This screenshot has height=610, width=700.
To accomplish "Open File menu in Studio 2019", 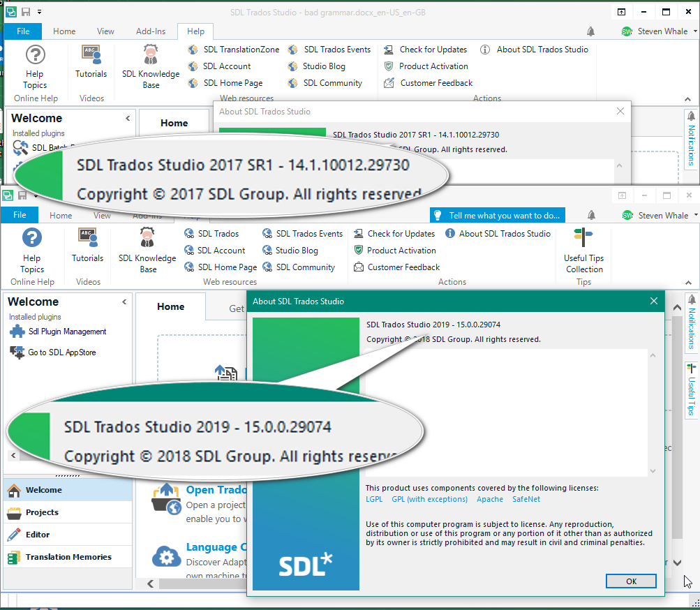I will 20,215.
